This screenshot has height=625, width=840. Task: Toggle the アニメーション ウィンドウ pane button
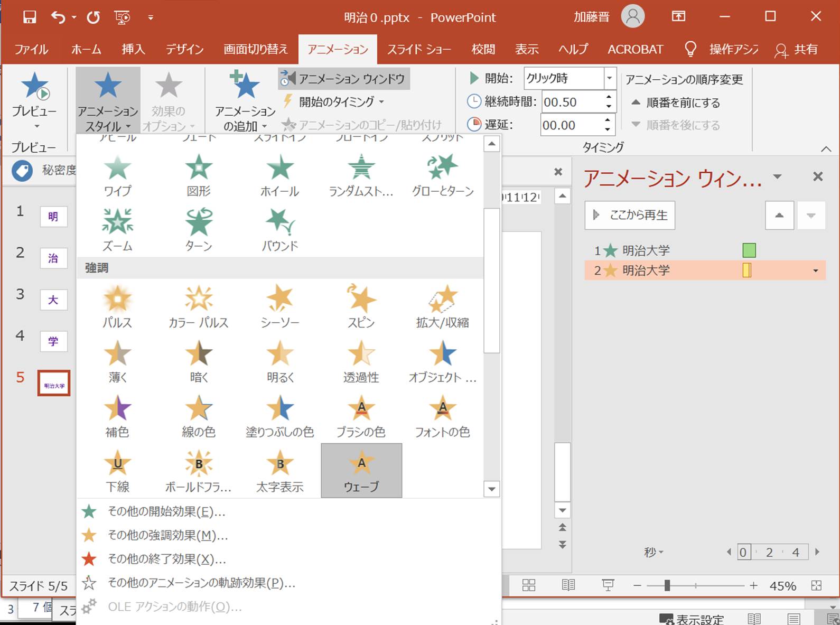[x=344, y=79]
